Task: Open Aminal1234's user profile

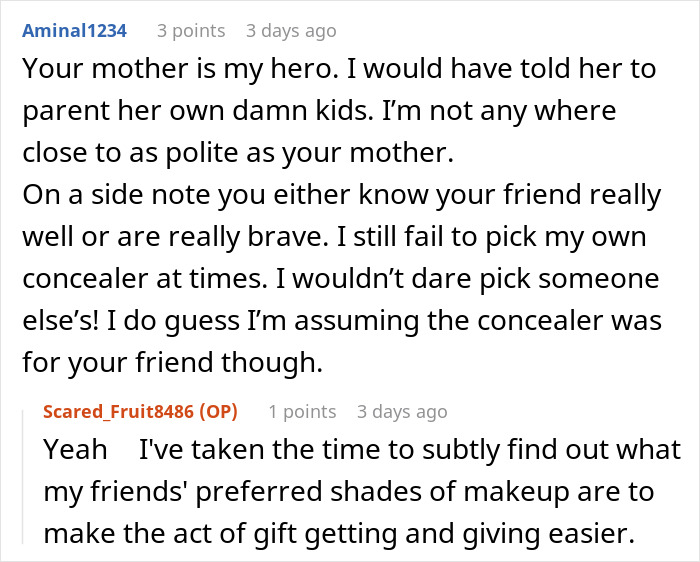Action: [x=74, y=31]
